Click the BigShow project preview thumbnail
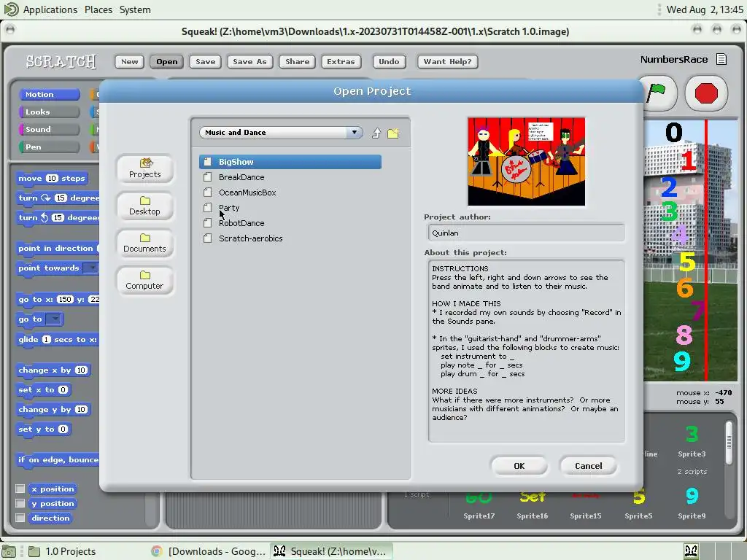Screen dimensions: 747x560 click(x=526, y=162)
